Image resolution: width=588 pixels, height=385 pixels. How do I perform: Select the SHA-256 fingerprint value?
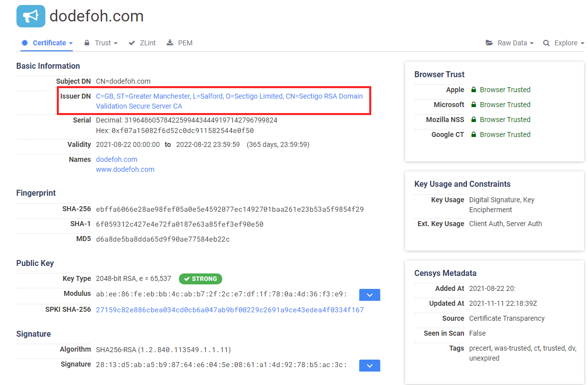(x=230, y=209)
